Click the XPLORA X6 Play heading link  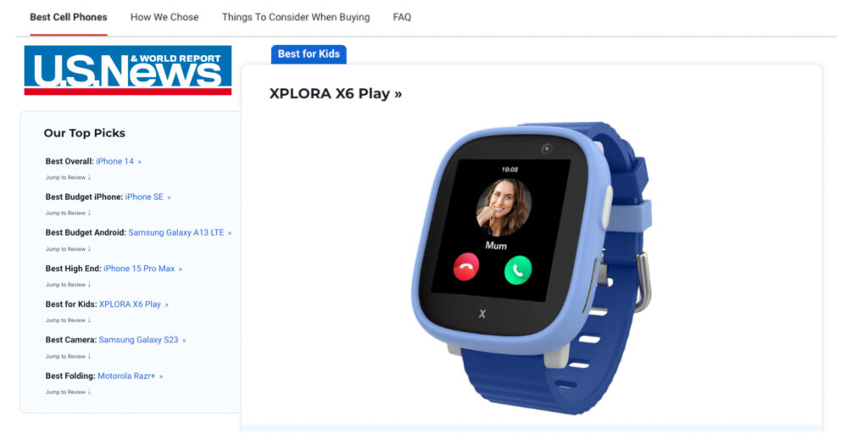pyautogui.click(x=336, y=93)
